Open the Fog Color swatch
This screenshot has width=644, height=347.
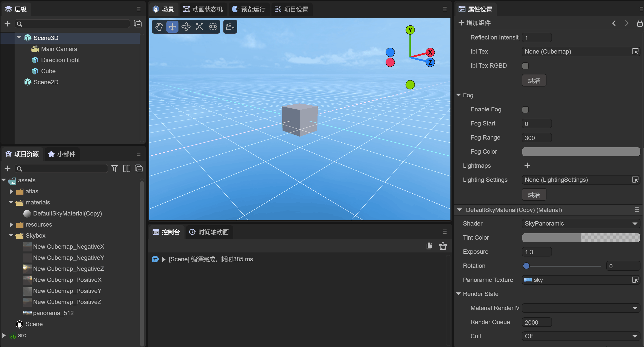coord(581,152)
